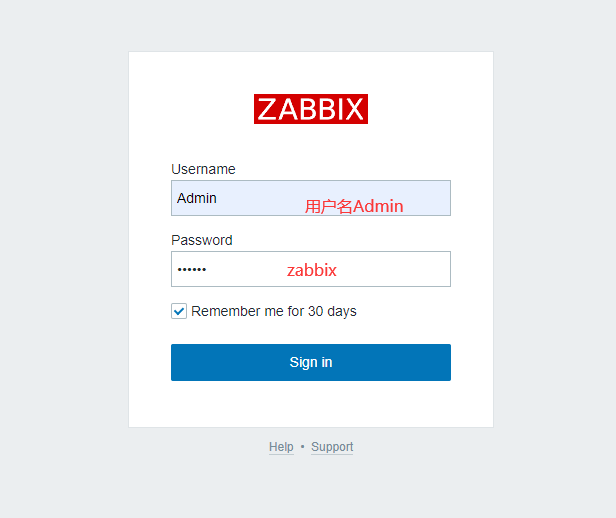
Task: Click empty white area below Sign in
Action: click(311, 405)
